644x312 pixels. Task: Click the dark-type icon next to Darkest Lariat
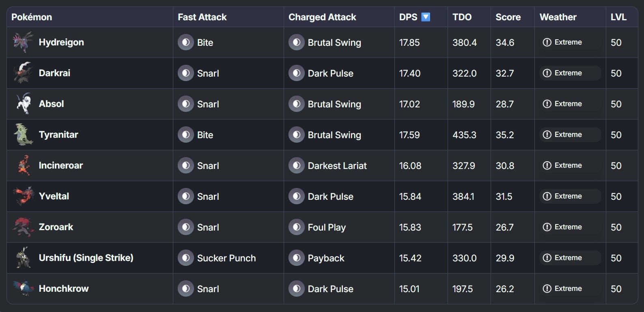pyautogui.click(x=296, y=165)
